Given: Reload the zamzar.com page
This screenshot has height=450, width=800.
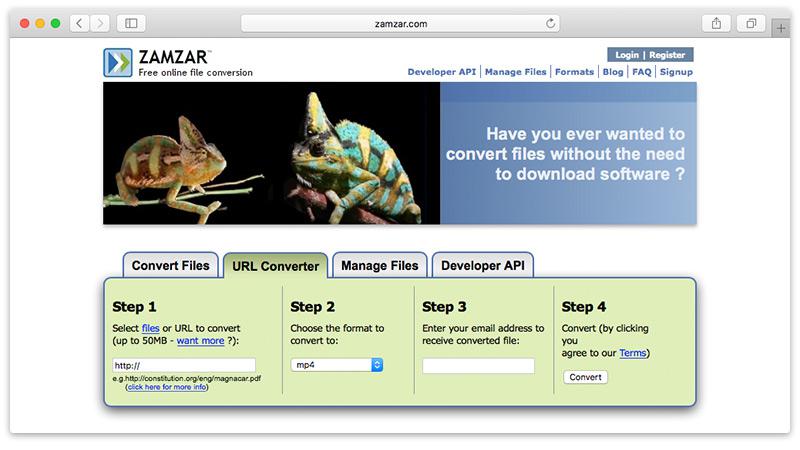Looking at the screenshot, I should tap(550, 23).
